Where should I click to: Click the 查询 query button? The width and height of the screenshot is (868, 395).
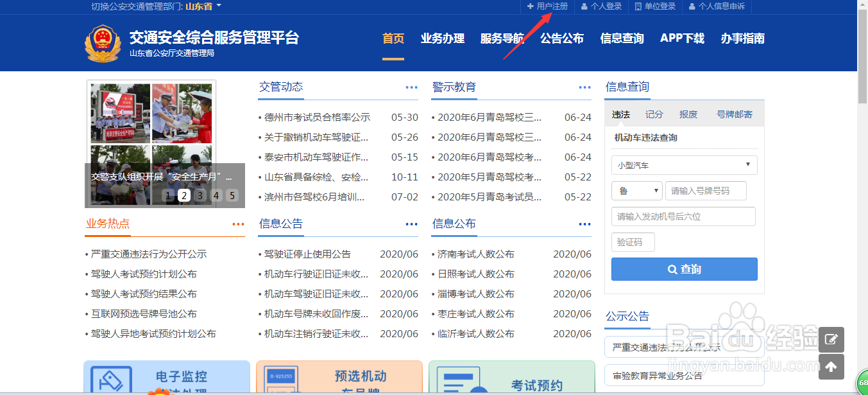pyautogui.click(x=684, y=269)
